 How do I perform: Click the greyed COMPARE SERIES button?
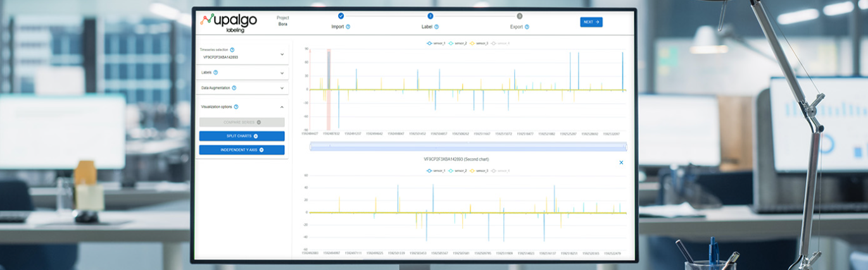[x=242, y=122]
